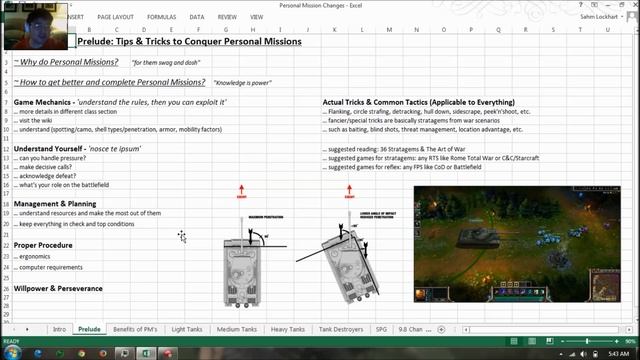This screenshot has width=640, height=360.
Task: Select column H header
Action: point(253,30)
